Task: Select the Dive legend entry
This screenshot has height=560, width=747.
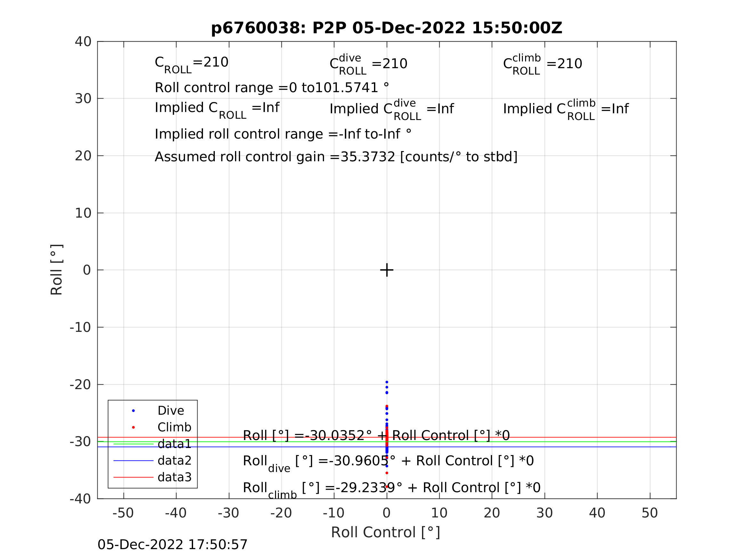Action: click(x=171, y=411)
